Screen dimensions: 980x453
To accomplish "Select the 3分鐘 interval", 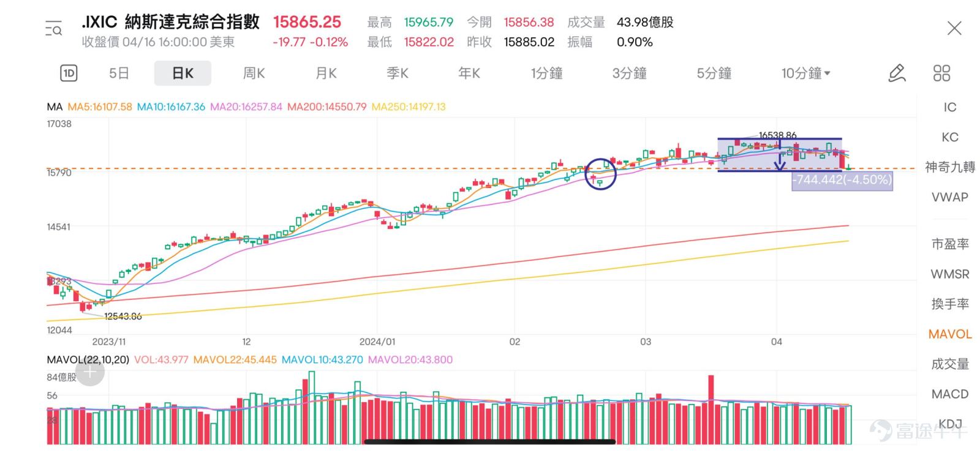I will click(630, 73).
